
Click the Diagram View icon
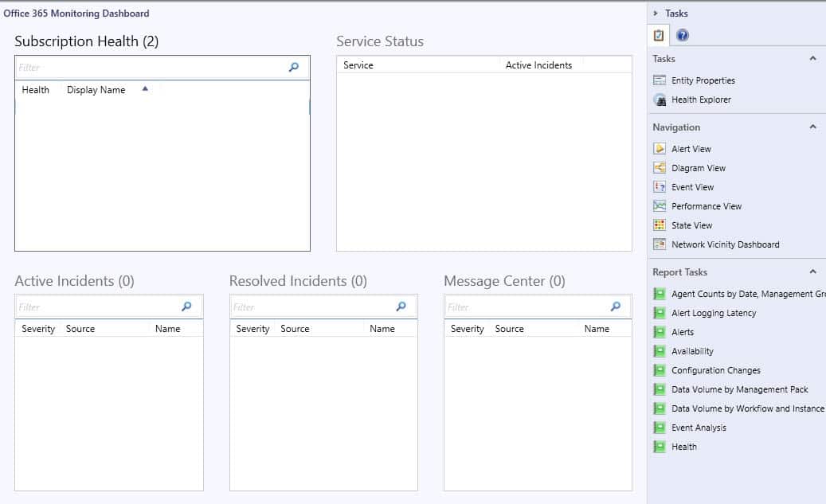coord(659,167)
